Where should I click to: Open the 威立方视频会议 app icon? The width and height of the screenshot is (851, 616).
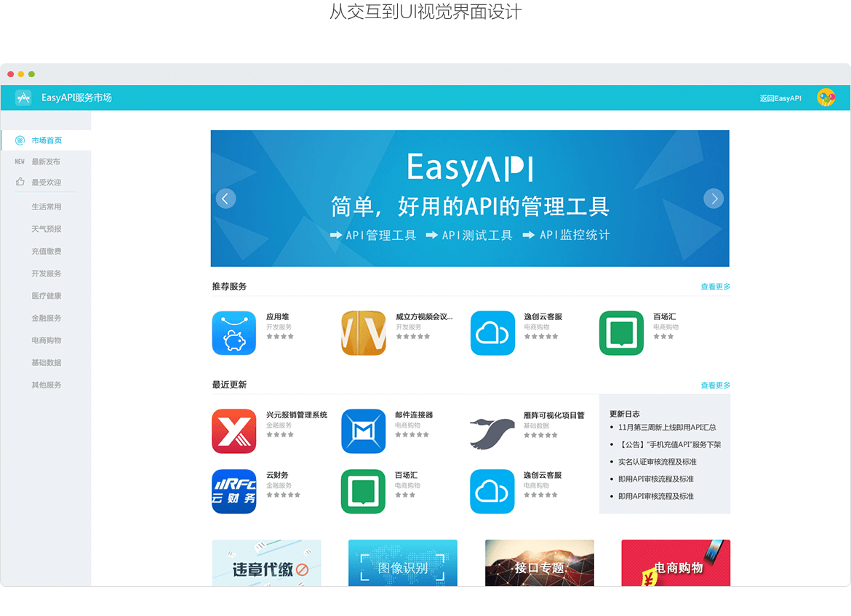(364, 332)
